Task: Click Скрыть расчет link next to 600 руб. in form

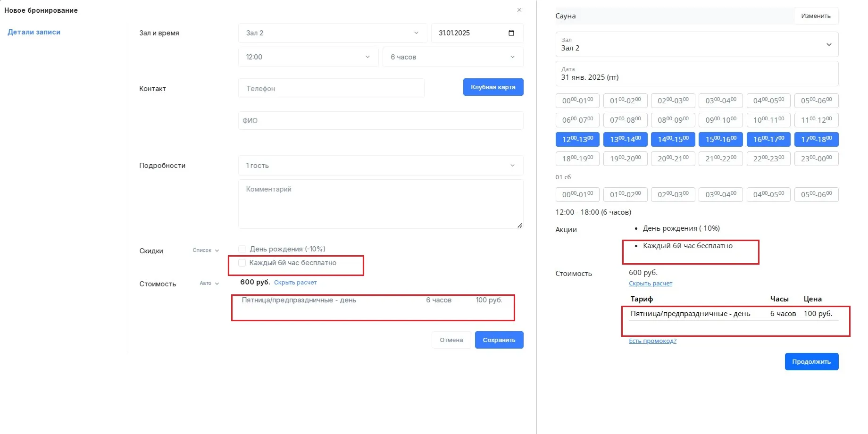Action: pyautogui.click(x=295, y=283)
